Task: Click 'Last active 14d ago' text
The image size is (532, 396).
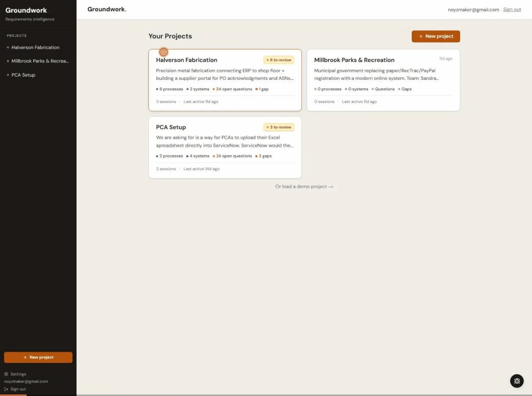Action: click(x=202, y=169)
